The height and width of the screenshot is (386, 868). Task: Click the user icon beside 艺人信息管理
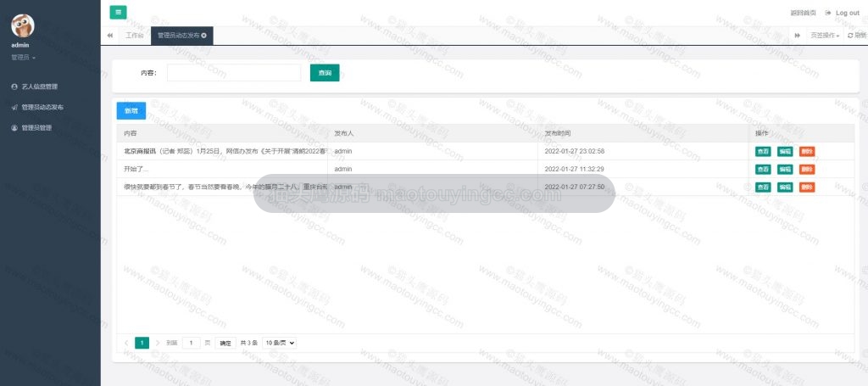[14, 87]
